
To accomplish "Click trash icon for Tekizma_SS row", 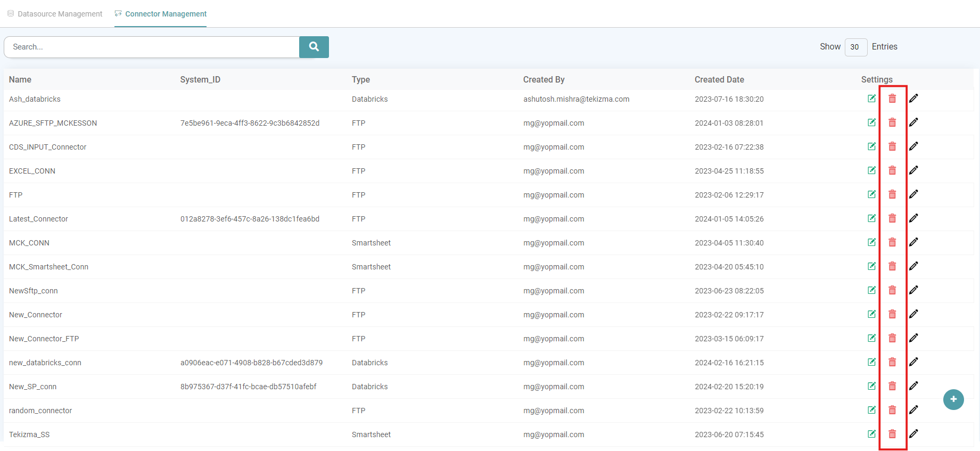I will click(892, 434).
